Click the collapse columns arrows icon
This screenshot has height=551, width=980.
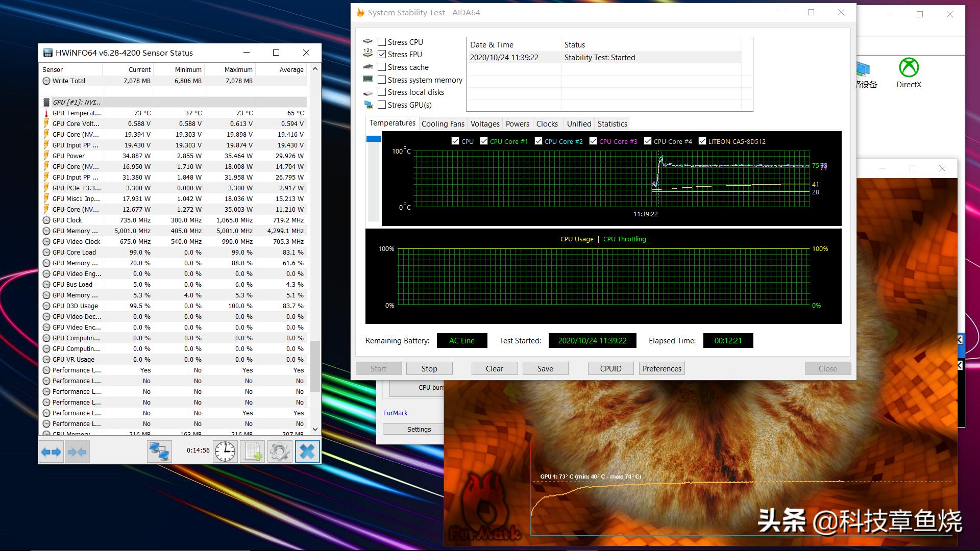click(x=77, y=452)
